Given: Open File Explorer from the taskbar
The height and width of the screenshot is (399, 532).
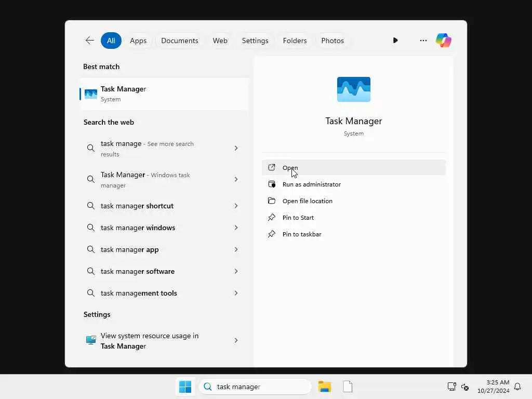Looking at the screenshot, I should 324,387.
